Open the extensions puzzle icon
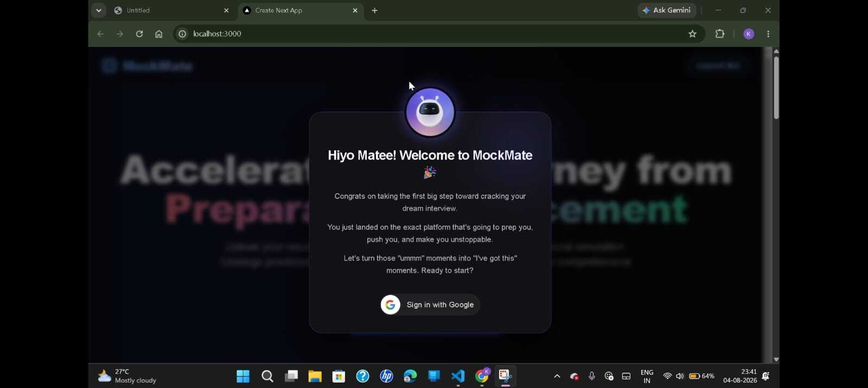The height and width of the screenshot is (388, 868). click(720, 34)
